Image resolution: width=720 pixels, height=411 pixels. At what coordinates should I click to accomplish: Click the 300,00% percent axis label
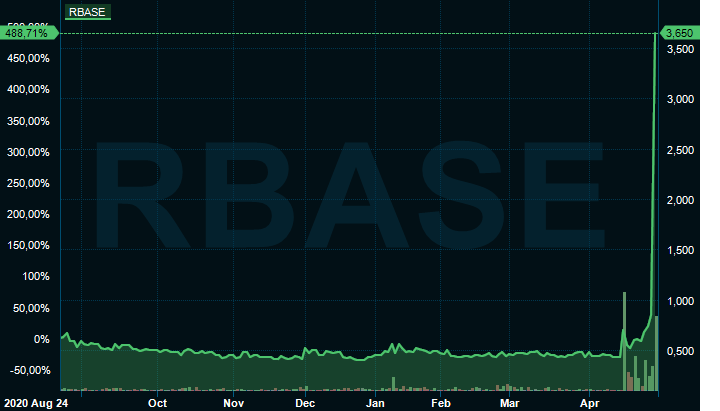(28, 152)
